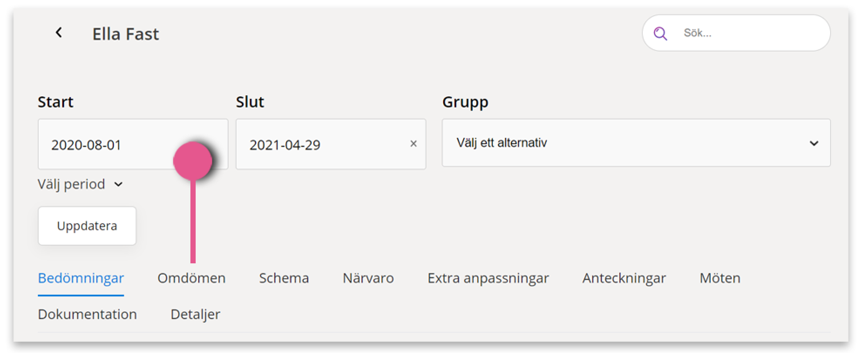Go to the Anteckningar tab
Image resolution: width=868 pixels, height=353 pixels.
[x=624, y=278]
